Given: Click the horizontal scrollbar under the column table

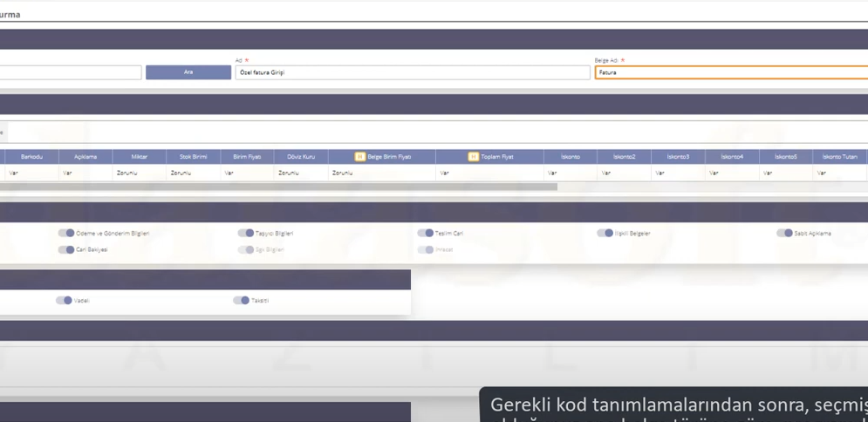Looking at the screenshot, I should (x=279, y=187).
